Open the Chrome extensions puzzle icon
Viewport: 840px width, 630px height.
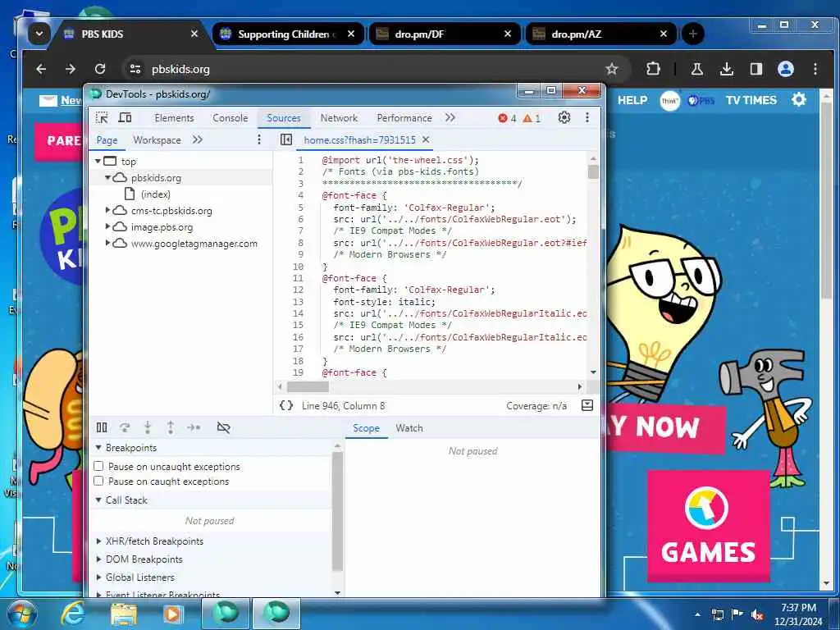click(x=653, y=69)
